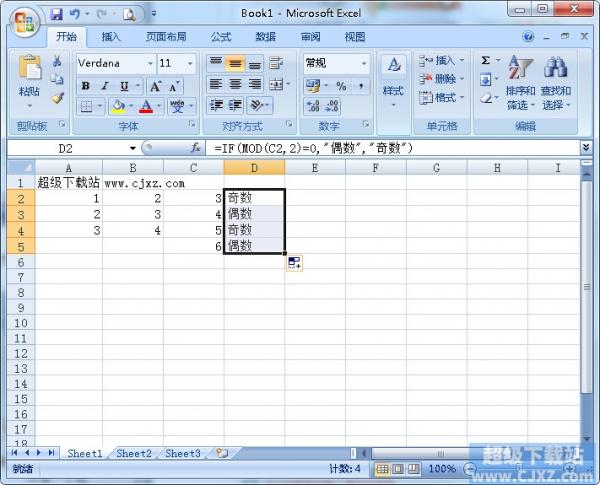Click the Select All corner button
Screen dimensions: 600x485
coord(21,168)
